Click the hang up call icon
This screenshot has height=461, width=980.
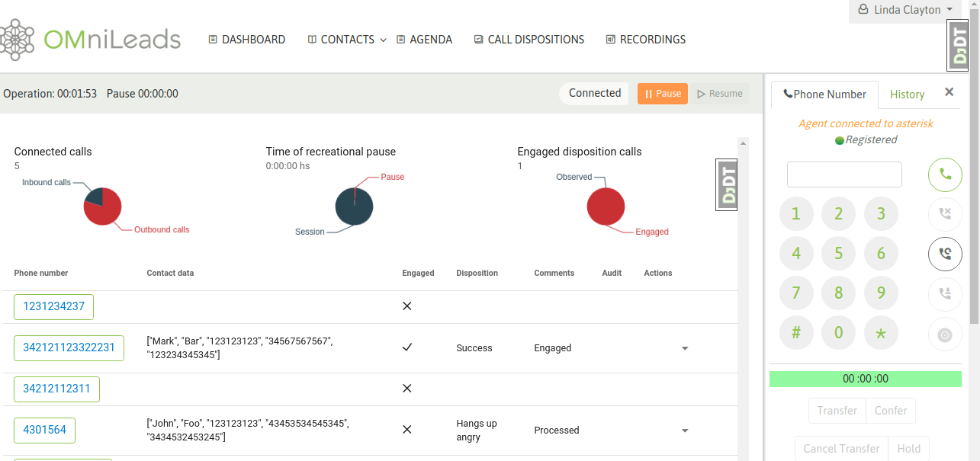[945, 214]
